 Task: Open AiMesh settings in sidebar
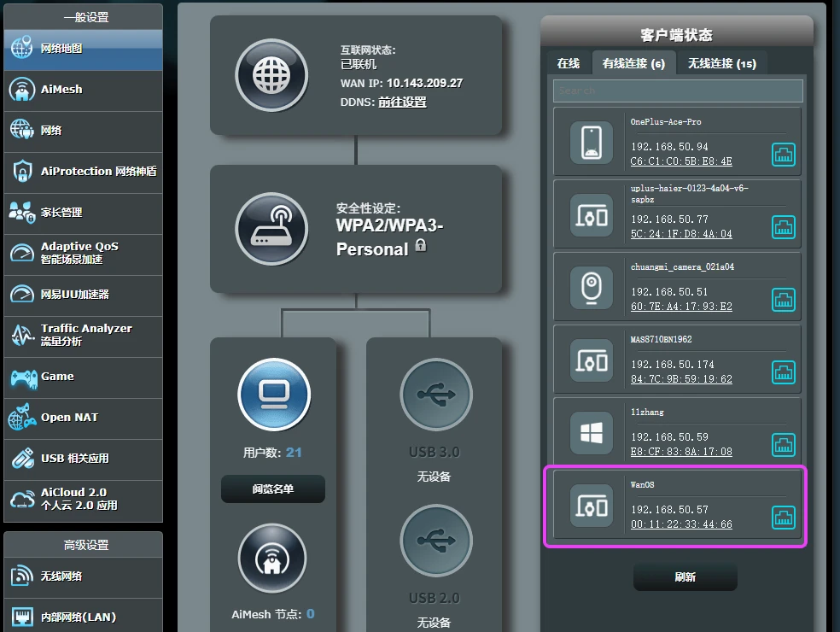coord(83,90)
